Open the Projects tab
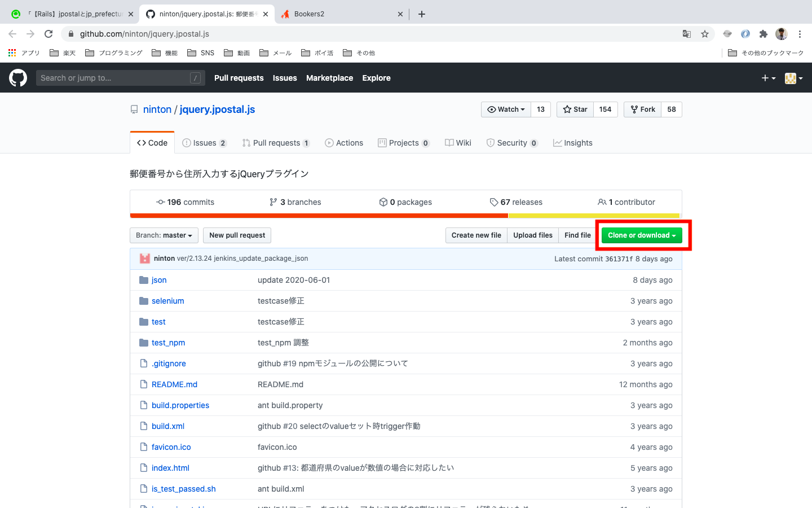This screenshot has height=508, width=812. [404, 143]
